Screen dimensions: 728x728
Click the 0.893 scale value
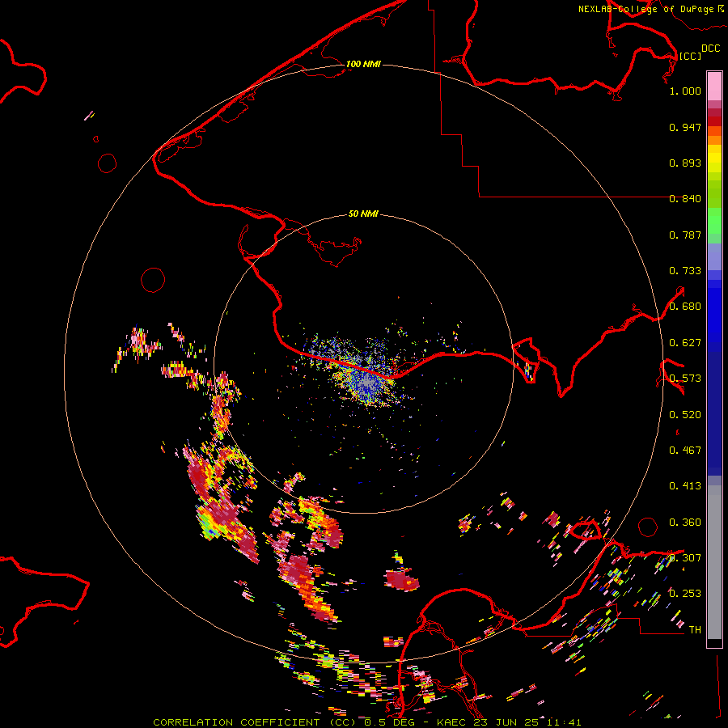pyautogui.click(x=685, y=163)
